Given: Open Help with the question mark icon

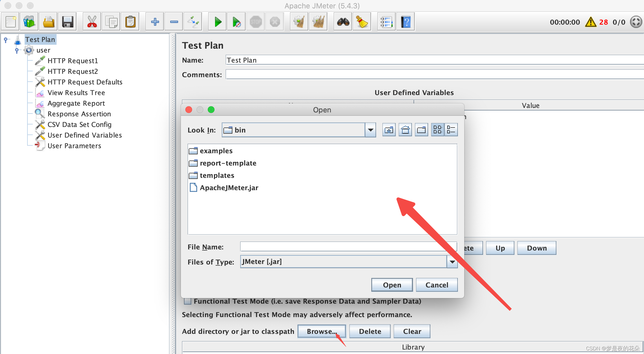Looking at the screenshot, I should (x=406, y=22).
